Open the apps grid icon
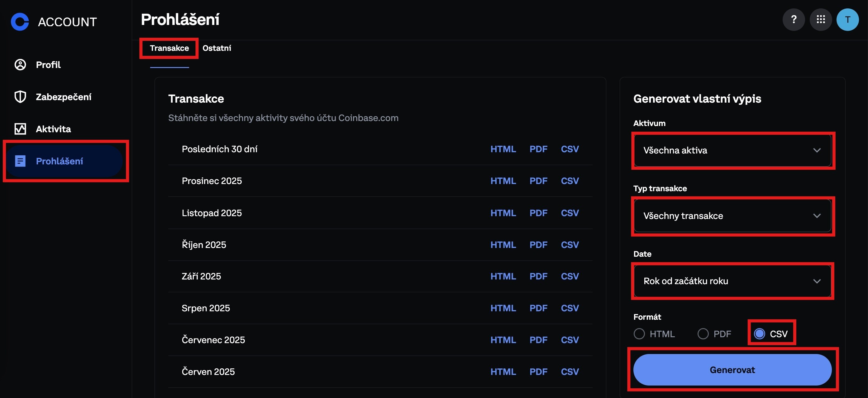The height and width of the screenshot is (398, 868). (x=821, y=20)
